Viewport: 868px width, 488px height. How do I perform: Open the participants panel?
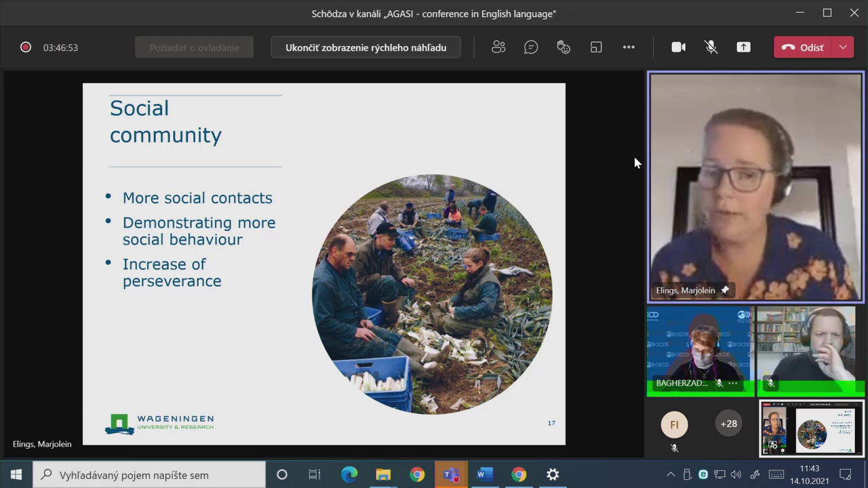point(498,47)
